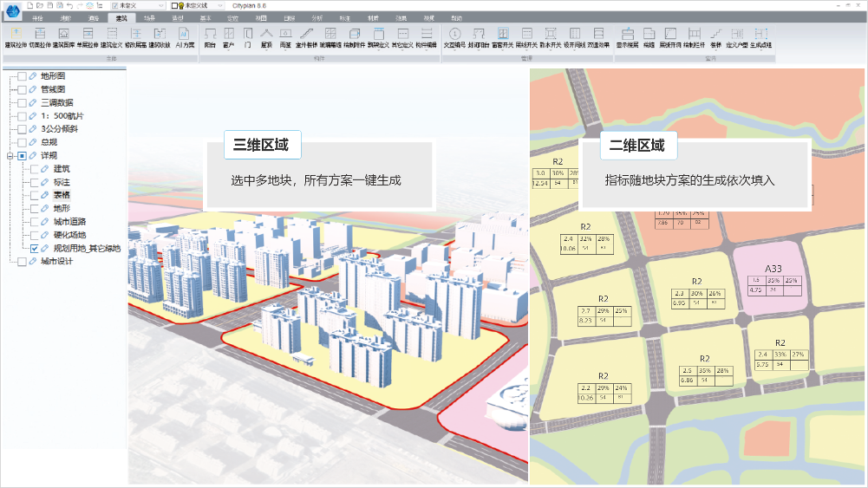Select the 单层拉伸 single-floor extrude tool

[x=88, y=37]
